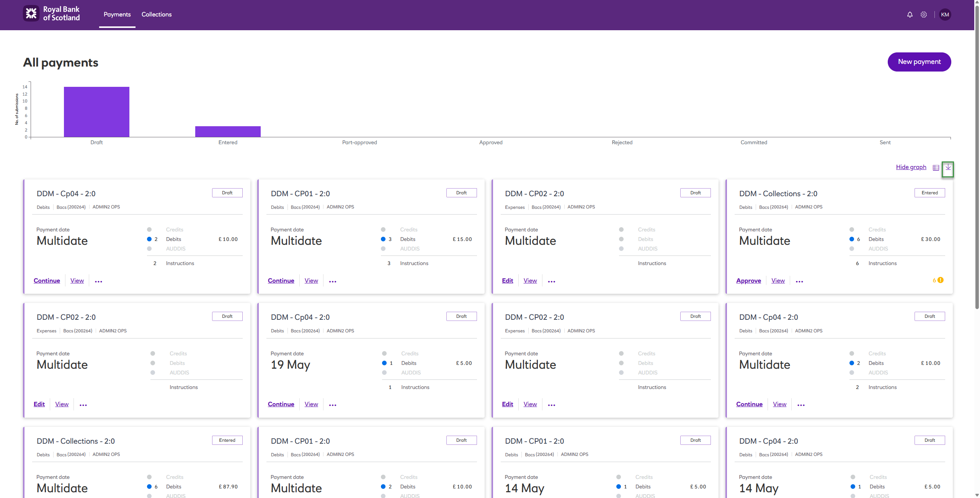Open three-dot menu on first DDM - Cp04 card
980x498 pixels.
pos(98,281)
